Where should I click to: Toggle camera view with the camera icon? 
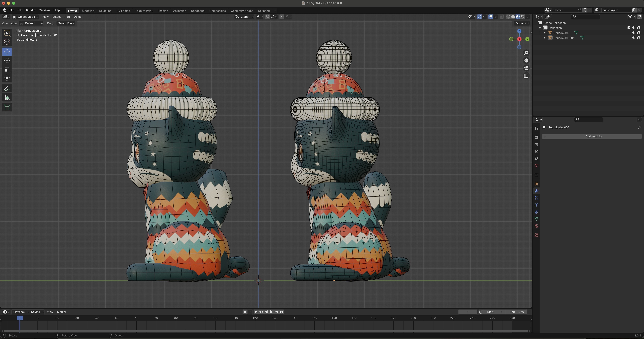tap(526, 68)
